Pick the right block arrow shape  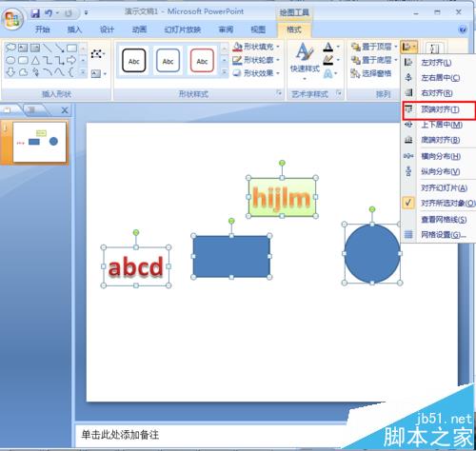(71, 60)
